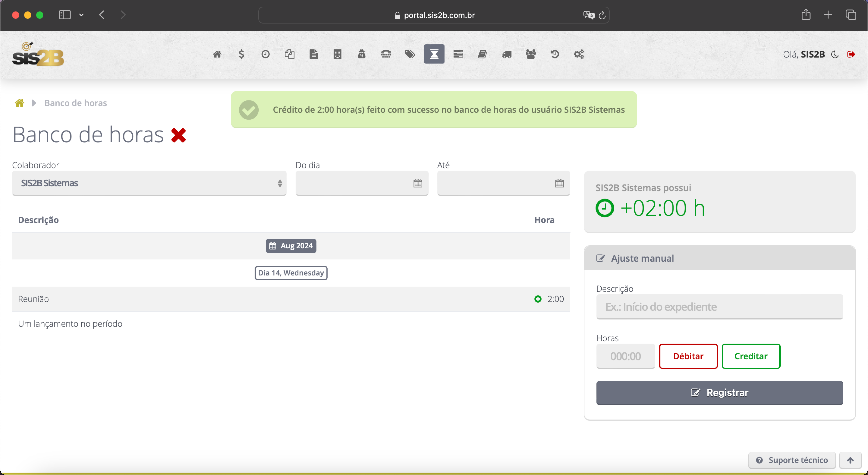Open Suporte técnico link

click(x=792, y=460)
